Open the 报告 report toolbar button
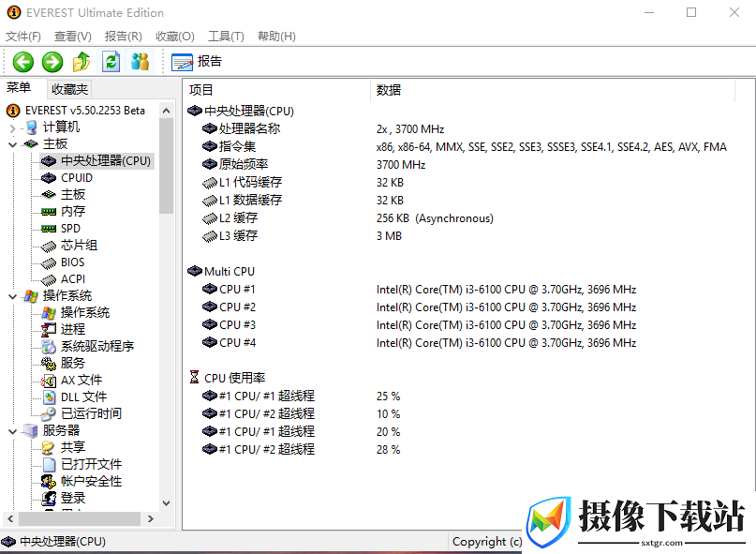 coord(197,62)
